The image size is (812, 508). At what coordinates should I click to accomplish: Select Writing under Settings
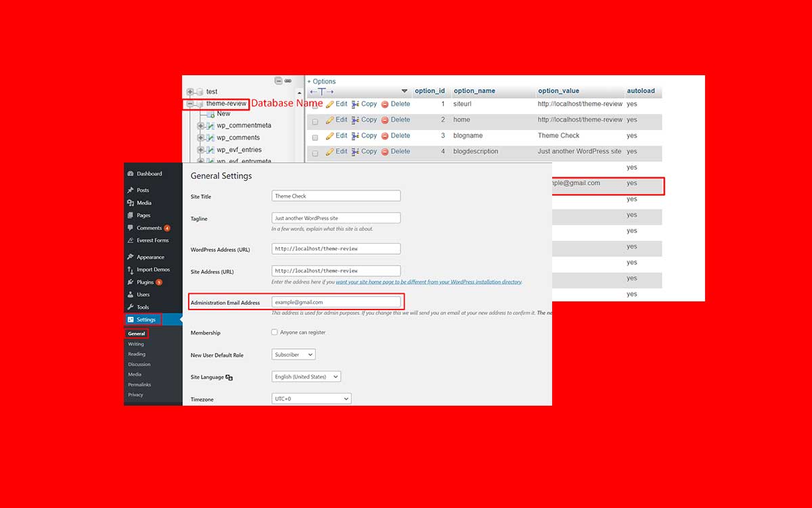pyautogui.click(x=136, y=344)
